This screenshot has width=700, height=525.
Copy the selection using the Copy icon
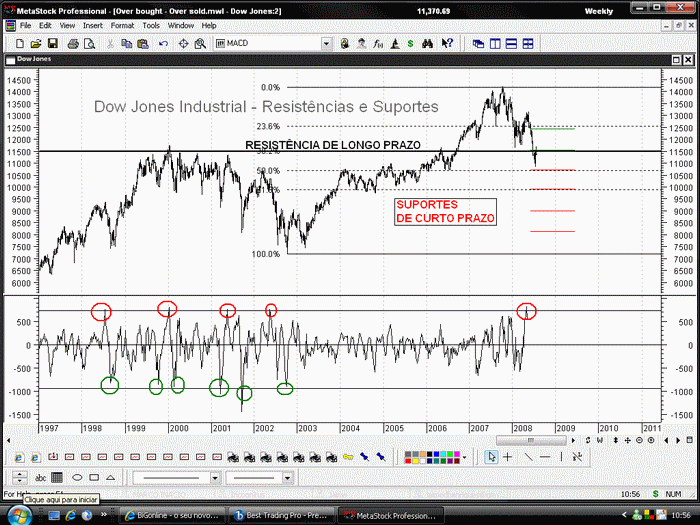pyautogui.click(x=126, y=43)
